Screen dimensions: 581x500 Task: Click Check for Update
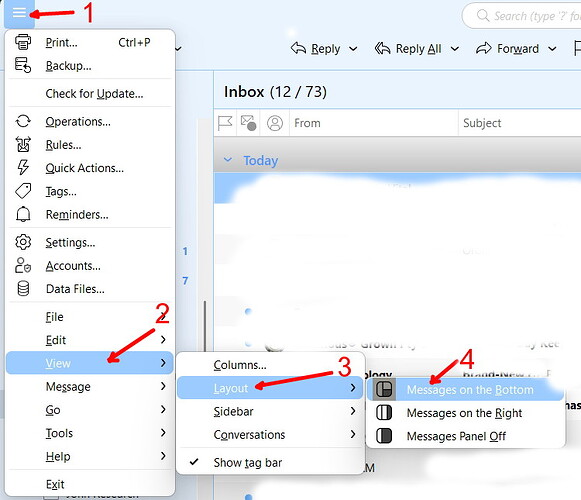(x=94, y=93)
